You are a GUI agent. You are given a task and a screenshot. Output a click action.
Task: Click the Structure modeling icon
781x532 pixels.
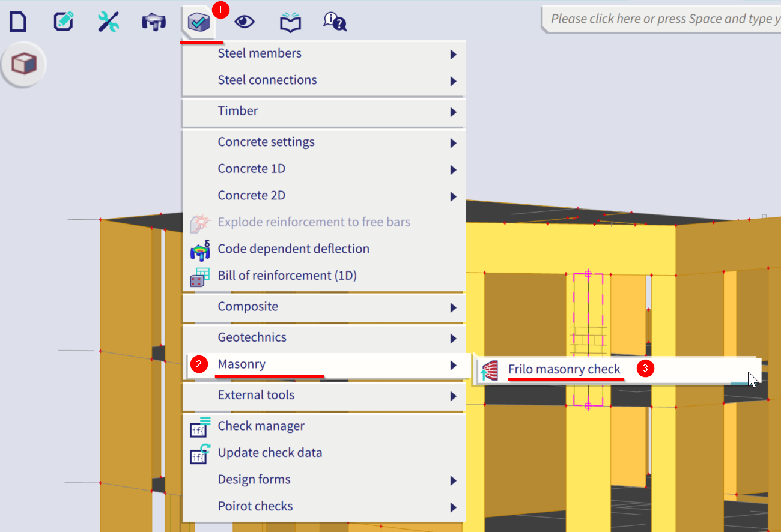pos(154,21)
